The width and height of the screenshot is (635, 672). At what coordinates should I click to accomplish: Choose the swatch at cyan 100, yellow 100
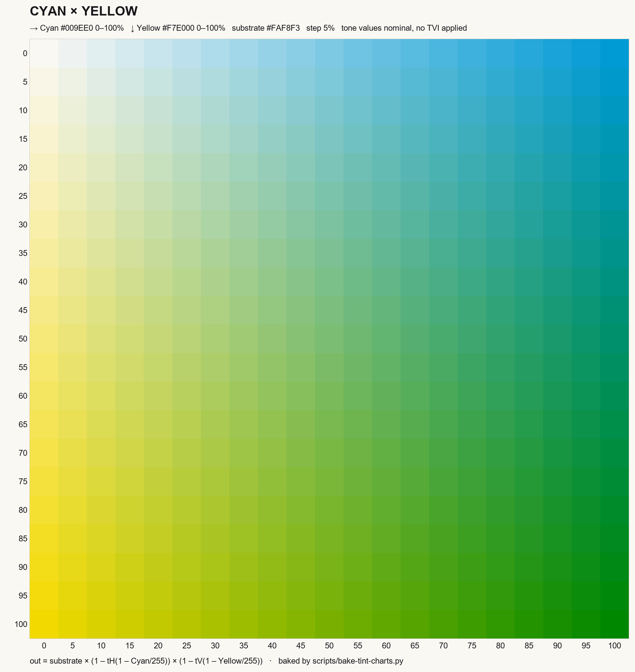pos(615,625)
